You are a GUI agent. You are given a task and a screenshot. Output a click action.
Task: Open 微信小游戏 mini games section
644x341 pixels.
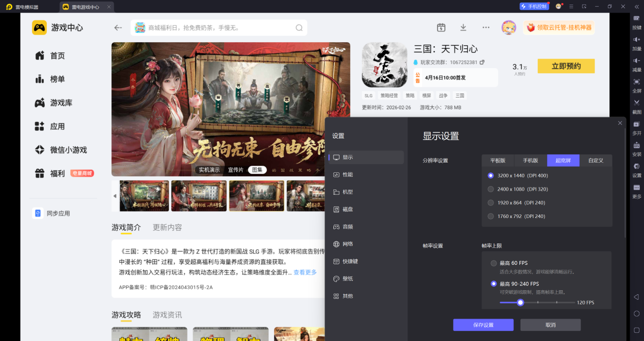pyautogui.click(x=60, y=150)
